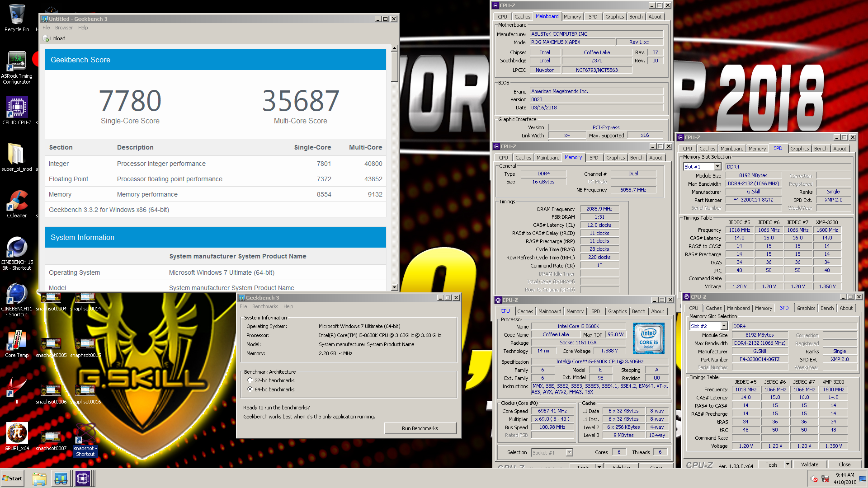
Task: Open snaphsot0007 desktop image file
Action: coord(51,441)
